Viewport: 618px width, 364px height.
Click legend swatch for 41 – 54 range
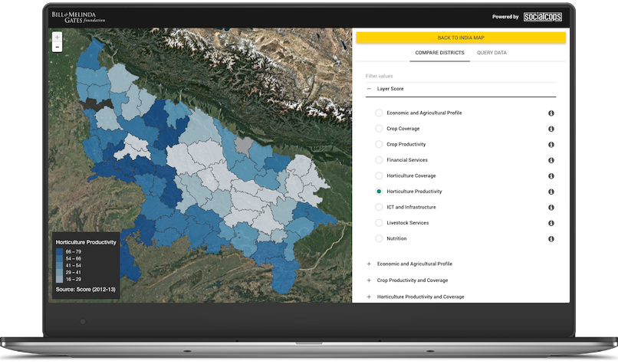[59, 265]
